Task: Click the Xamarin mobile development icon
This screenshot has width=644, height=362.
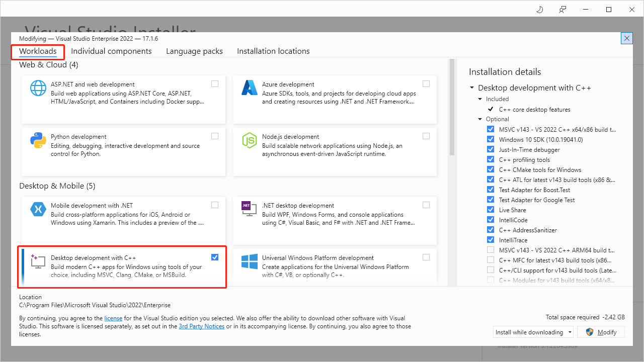Action: pos(38,209)
